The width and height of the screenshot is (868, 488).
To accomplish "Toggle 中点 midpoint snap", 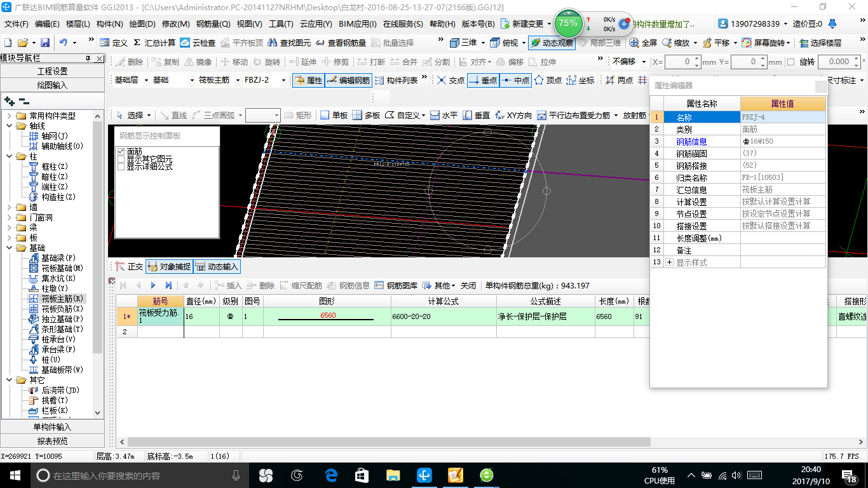I will click(x=515, y=80).
